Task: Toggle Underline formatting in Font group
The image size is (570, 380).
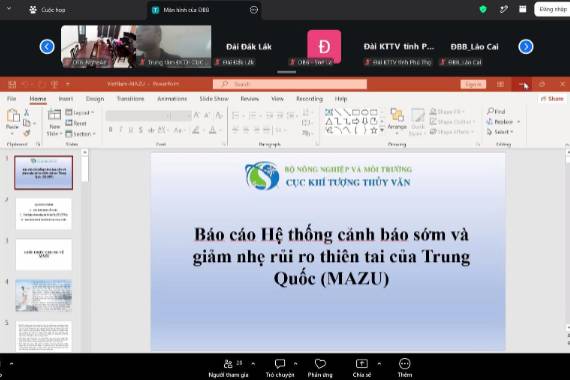Action: [x=131, y=129]
